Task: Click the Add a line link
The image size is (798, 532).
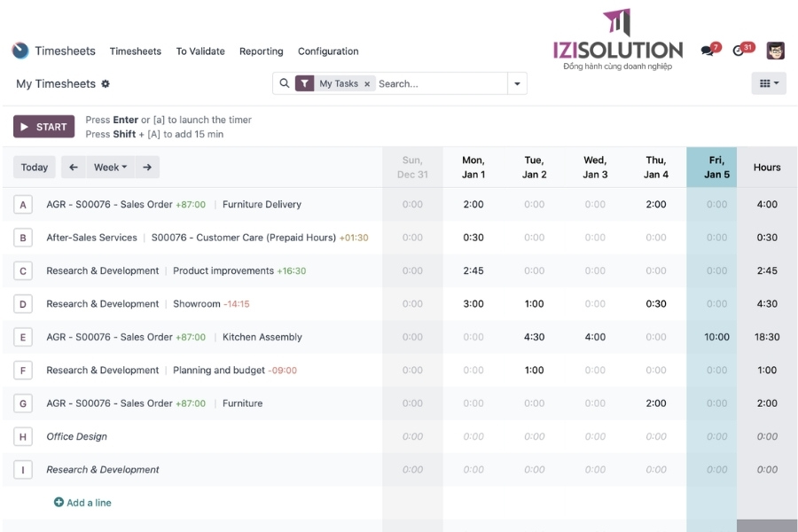Action: [x=82, y=503]
